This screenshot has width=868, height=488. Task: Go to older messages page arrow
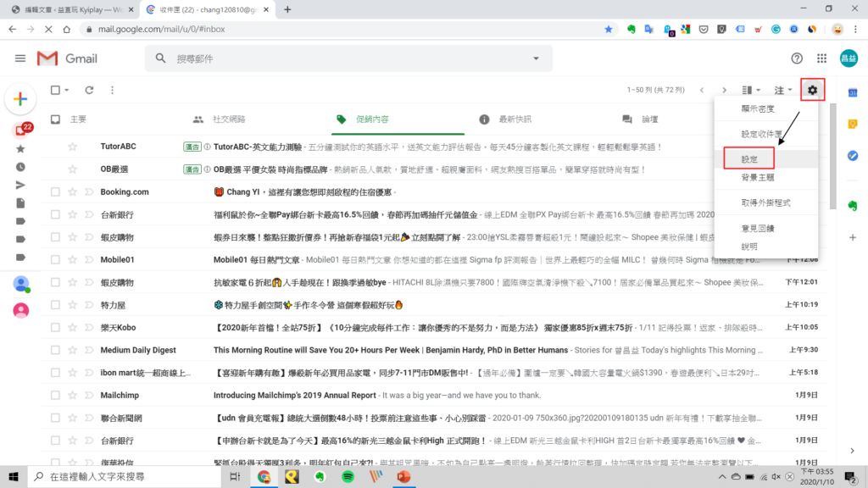[x=724, y=90]
